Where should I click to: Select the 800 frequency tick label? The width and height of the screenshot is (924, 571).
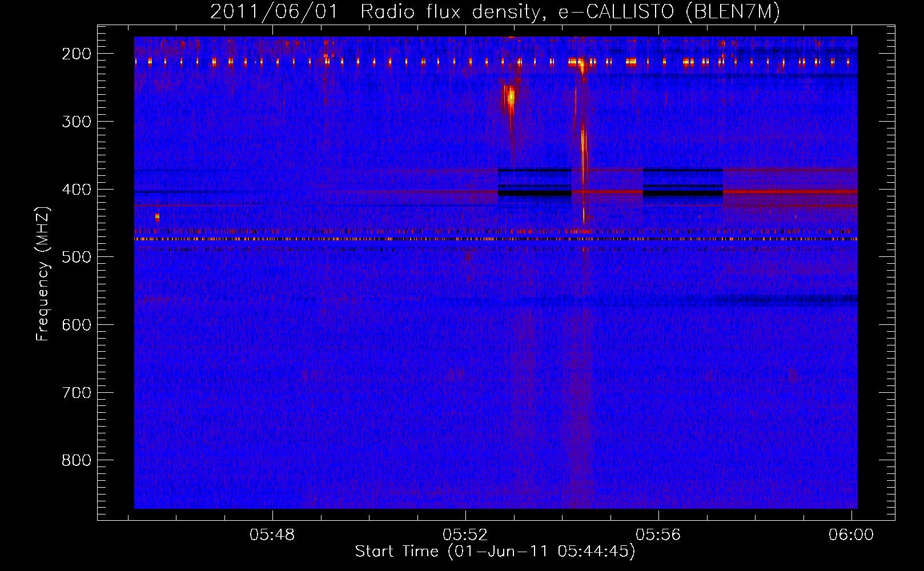point(77,461)
